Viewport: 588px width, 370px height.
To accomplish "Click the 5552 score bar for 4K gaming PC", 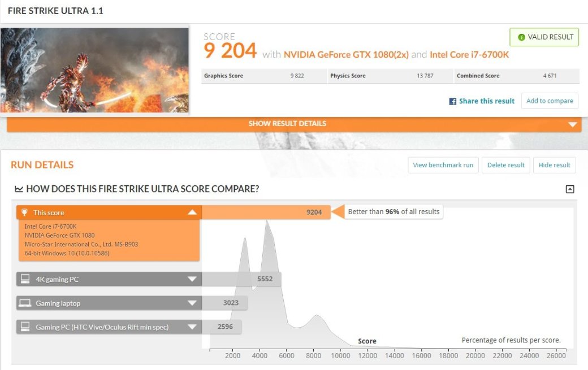I will 241,279.
